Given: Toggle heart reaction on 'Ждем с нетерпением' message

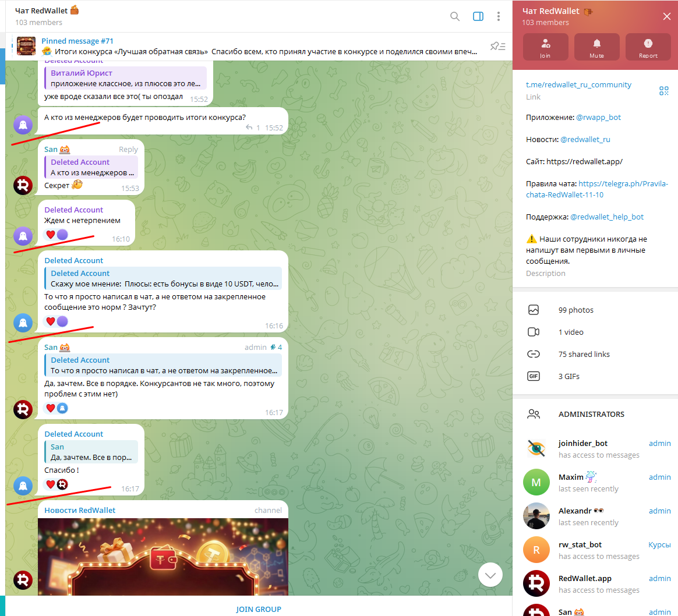Looking at the screenshot, I should pyautogui.click(x=51, y=235).
